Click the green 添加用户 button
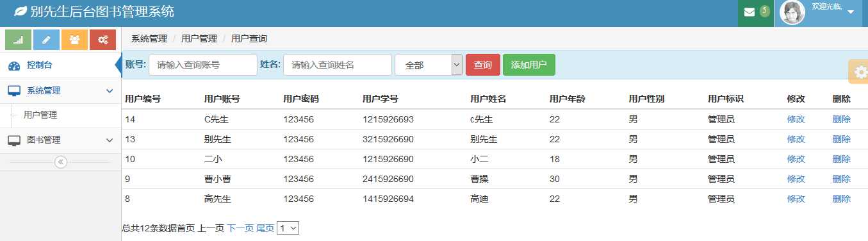Viewport: 868px width, 241px height. (529, 65)
